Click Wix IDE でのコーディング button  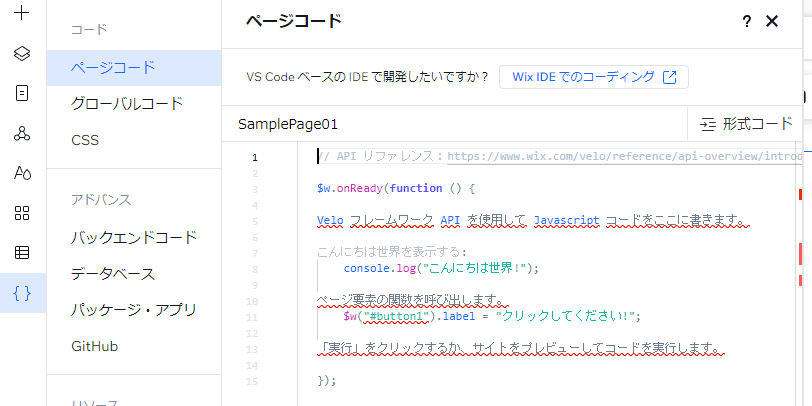click(x=594, y=77)
